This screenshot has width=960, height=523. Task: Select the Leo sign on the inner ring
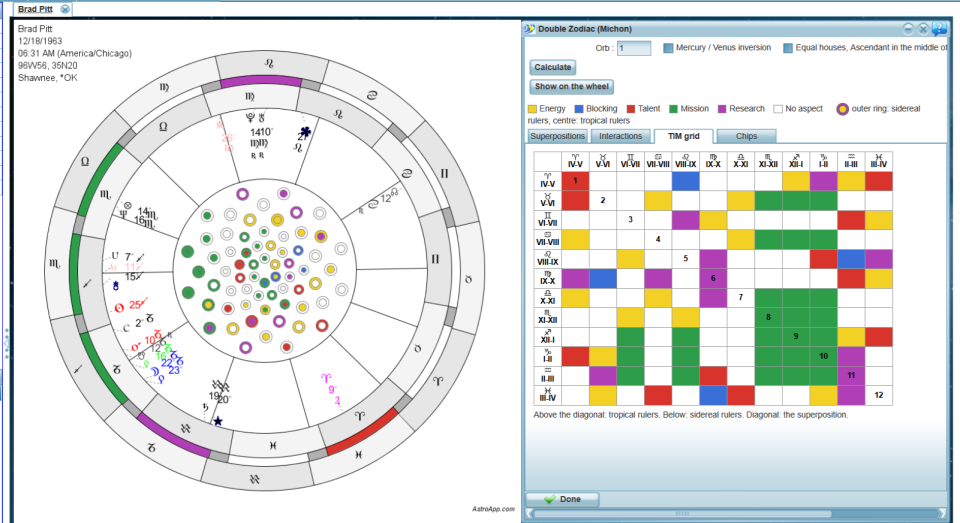tap(338, 114)
